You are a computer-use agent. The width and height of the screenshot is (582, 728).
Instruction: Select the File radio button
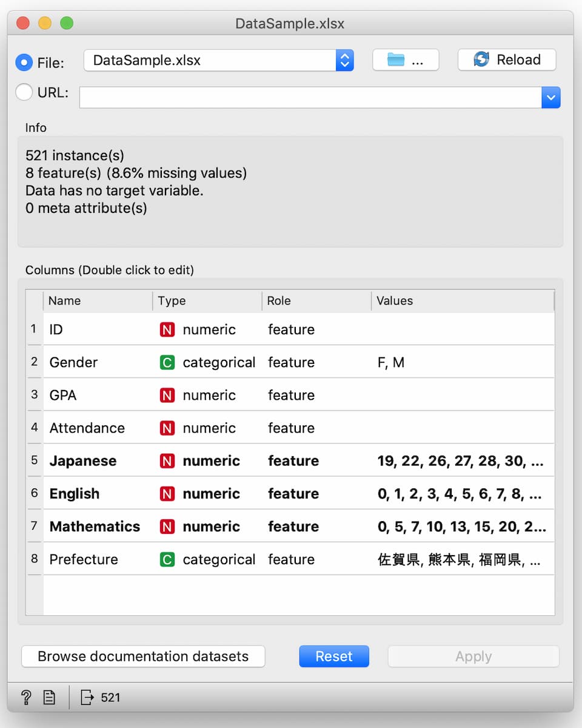pyautogui.click(x=24, y=62)
